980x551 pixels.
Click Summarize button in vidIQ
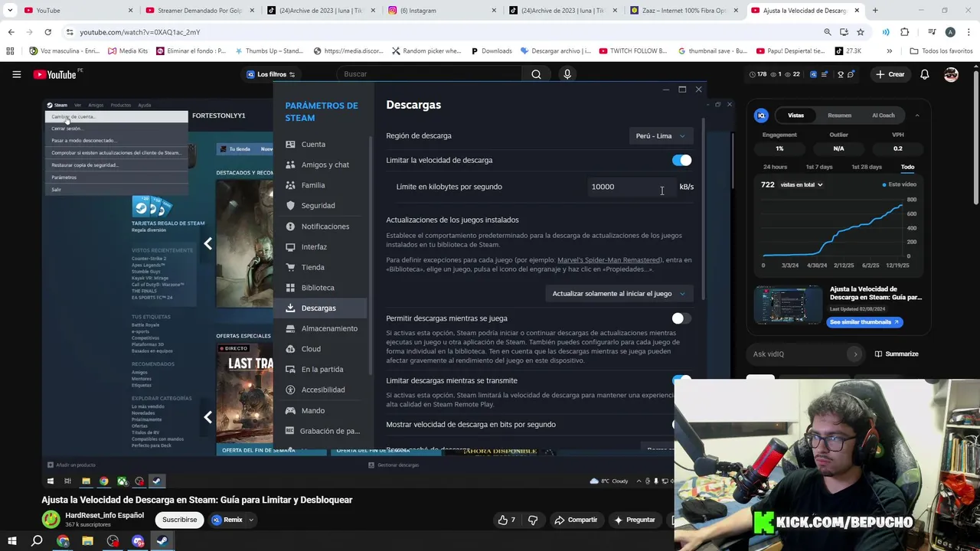click(x=897, y=354)
